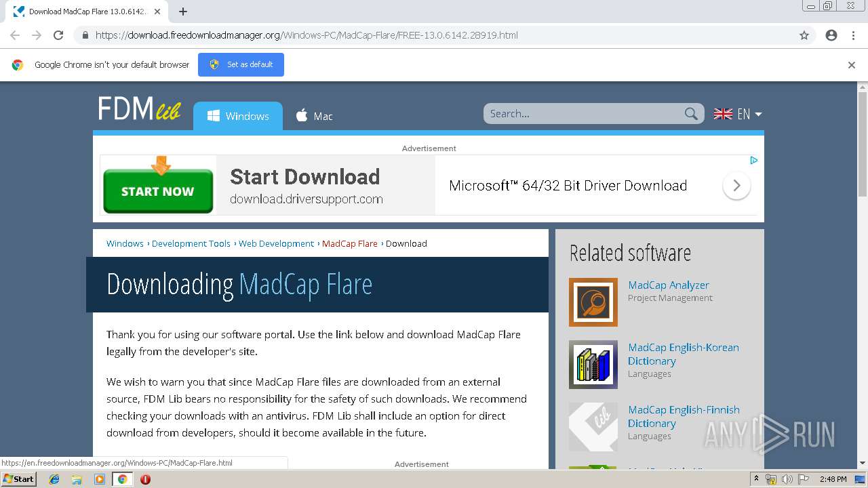Click English-Finnish Dictionary placeholder icon
This screenshot has height=488, width=868.
593,427
